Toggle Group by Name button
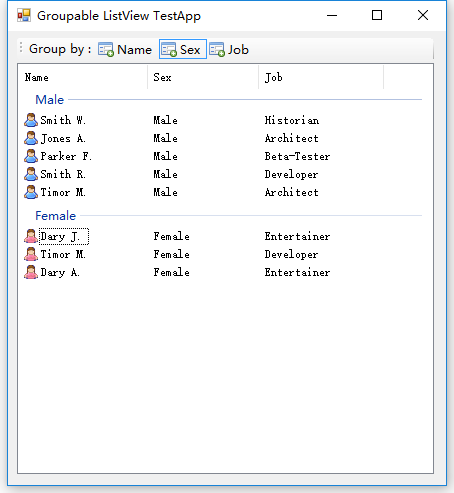The image size is (454, 493). (x=125, y=49)
